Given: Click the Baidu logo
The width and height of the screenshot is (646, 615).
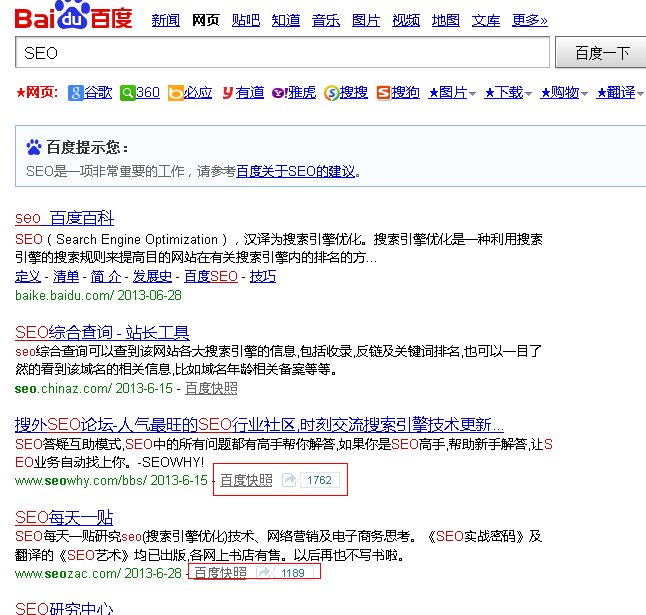Looking at the screenshot, I should click(73, 15).
